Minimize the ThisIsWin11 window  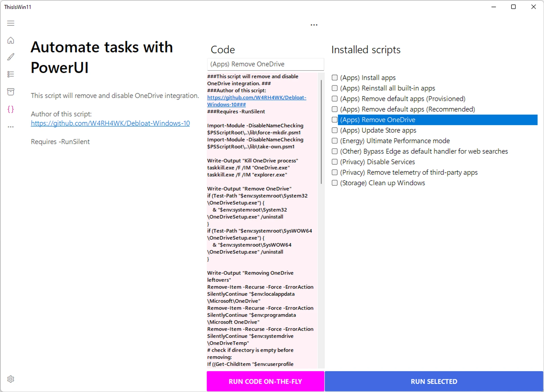494,7
